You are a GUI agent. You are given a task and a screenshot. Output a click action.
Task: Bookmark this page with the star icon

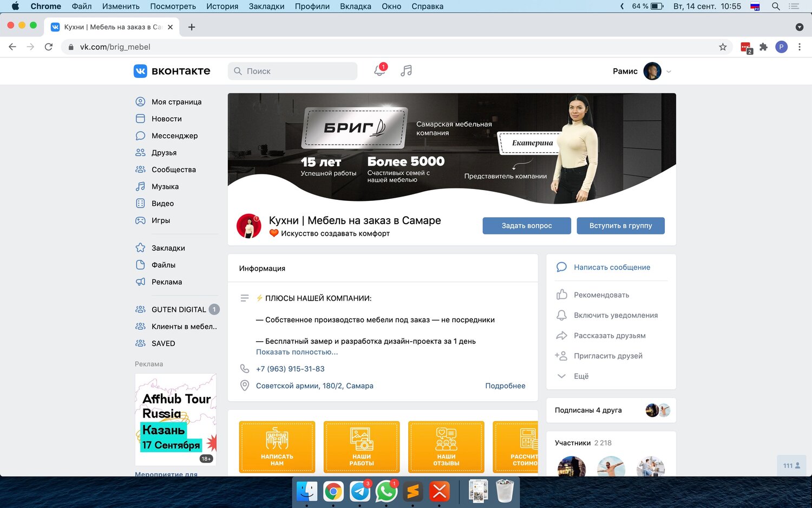pyautogui.click(x=723, y=47)
